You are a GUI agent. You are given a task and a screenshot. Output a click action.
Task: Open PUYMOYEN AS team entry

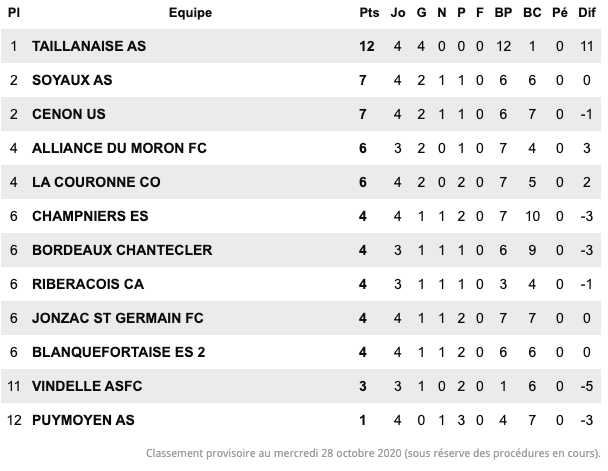coord(83,420)
